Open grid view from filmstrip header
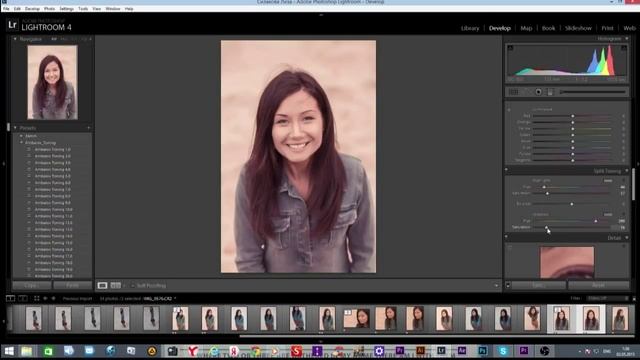Viewport: 640px width, 360px height. click(x=37, y=298)
